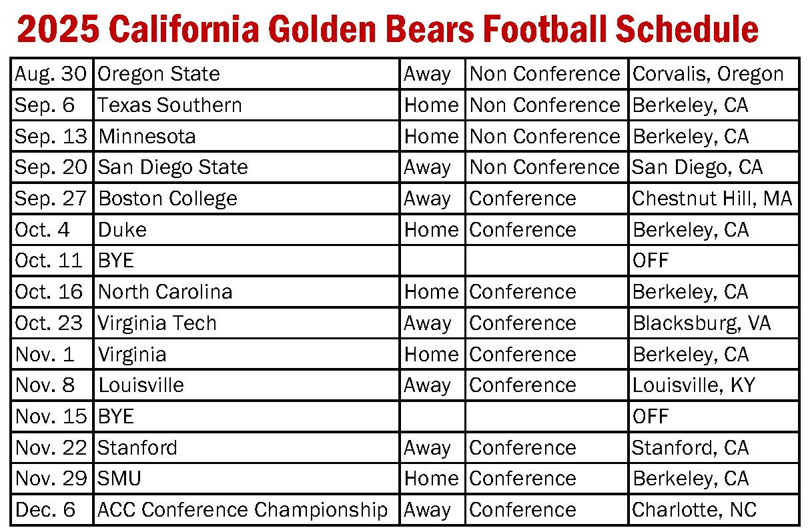
Task: Select the Oct. 11 BYE cell
Action: 246,260
